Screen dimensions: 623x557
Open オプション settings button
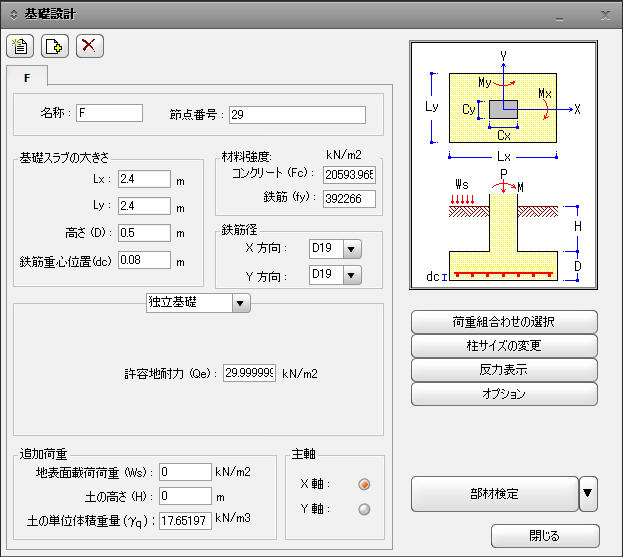pyautogui.click(x=504, y=394)
